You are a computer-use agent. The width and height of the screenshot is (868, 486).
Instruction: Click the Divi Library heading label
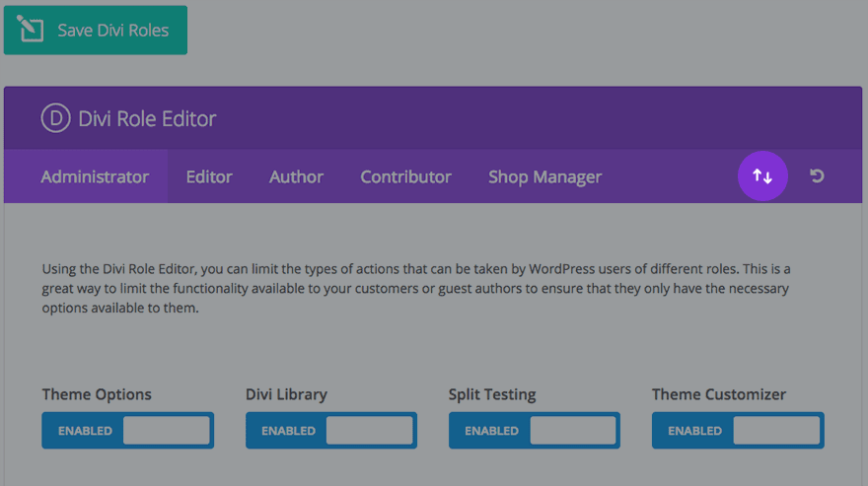(286, 394)
